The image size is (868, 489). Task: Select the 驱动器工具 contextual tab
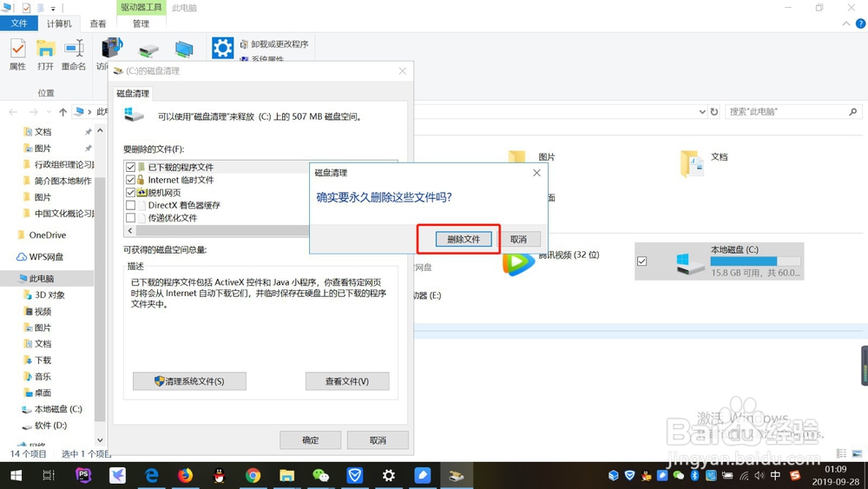tap(141, 7)
